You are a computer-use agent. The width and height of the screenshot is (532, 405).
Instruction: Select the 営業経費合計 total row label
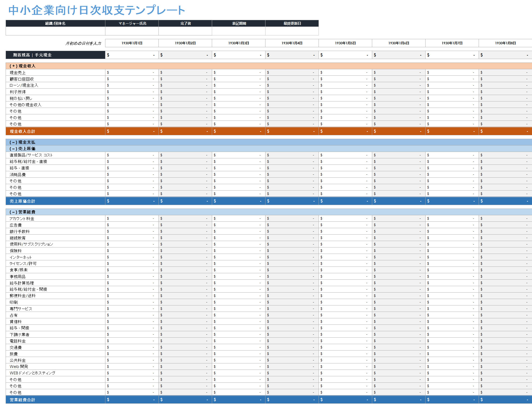56,400
